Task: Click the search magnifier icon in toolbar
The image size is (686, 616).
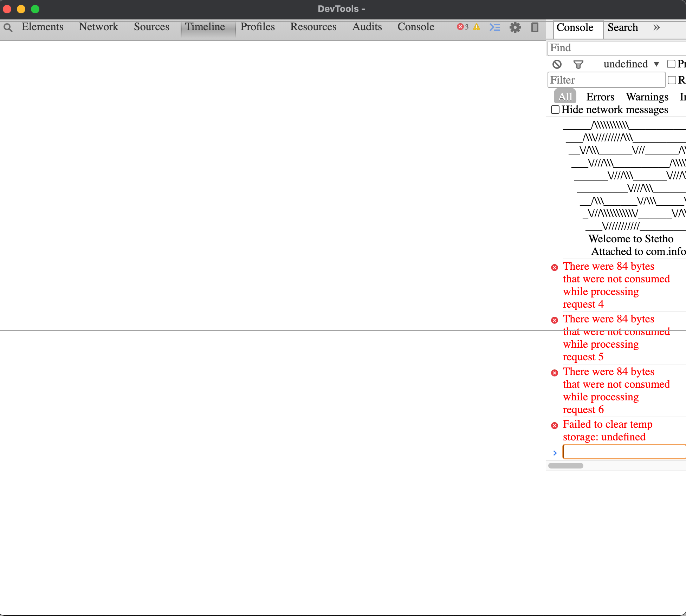Action: pyautogui.click(x=8, y=27)
